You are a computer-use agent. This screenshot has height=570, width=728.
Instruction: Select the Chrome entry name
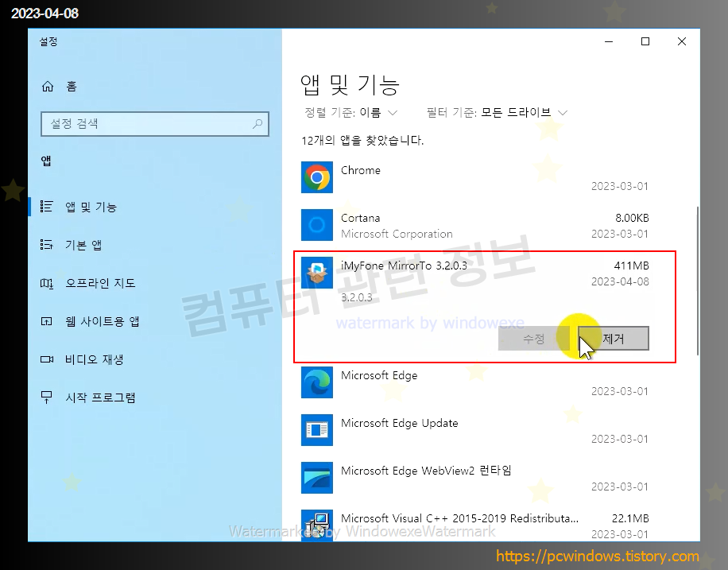coord(360,170)
